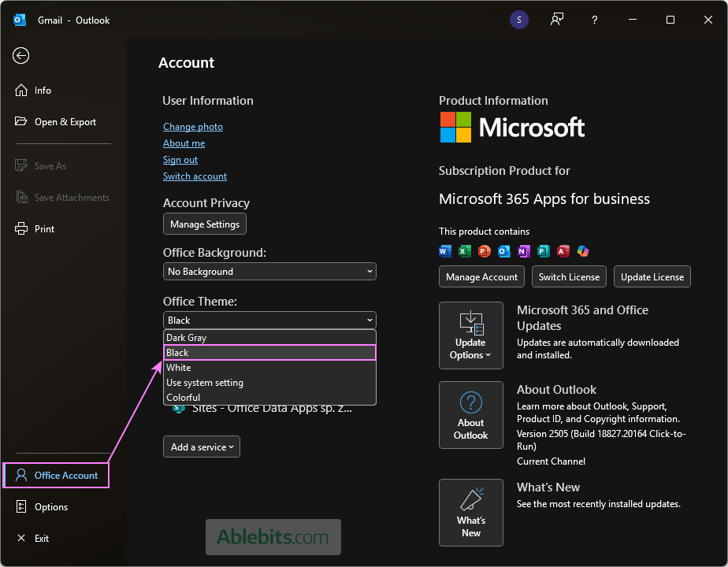This screenshot has width=728, height=567.
Task: Click the Update License button
Action: coord(652,277)
